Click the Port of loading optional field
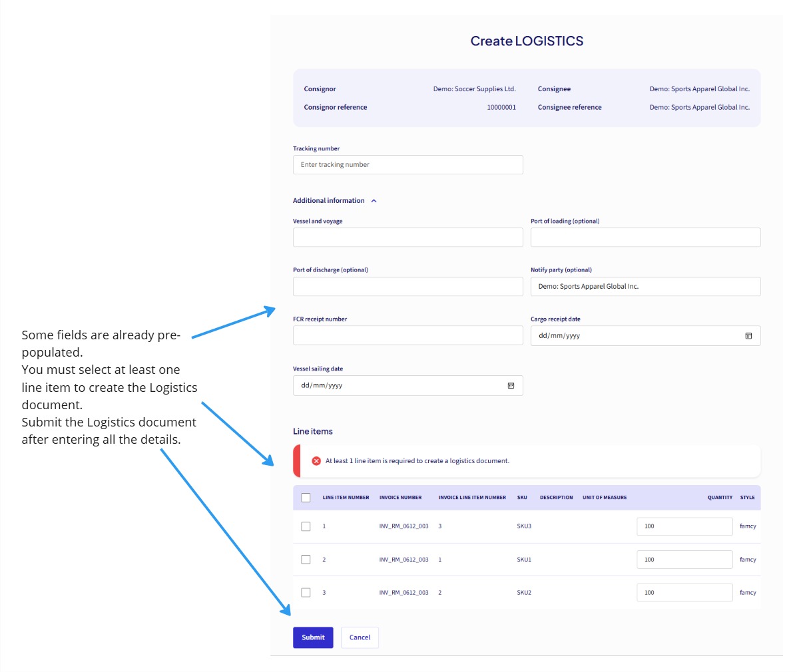This screenshot has height=672, width=797. pos(645,237)
